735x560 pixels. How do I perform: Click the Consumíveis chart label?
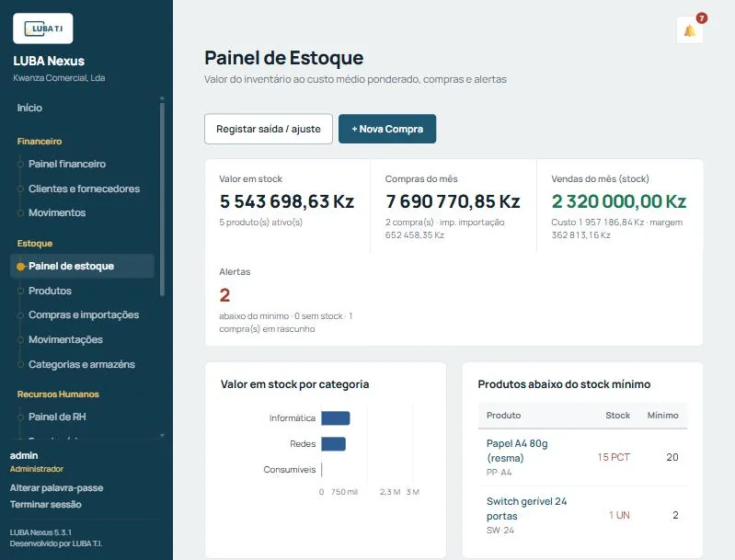[289, 470]
